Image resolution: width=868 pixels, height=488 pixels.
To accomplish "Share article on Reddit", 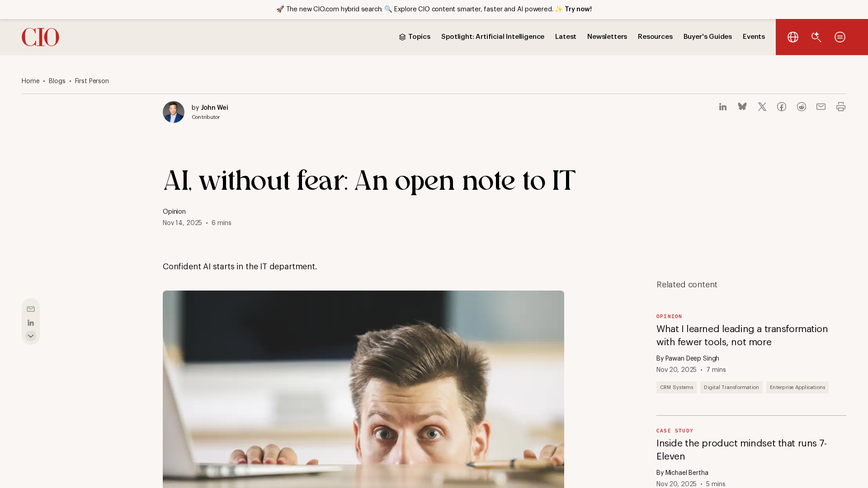I will [x=802, y=107].
